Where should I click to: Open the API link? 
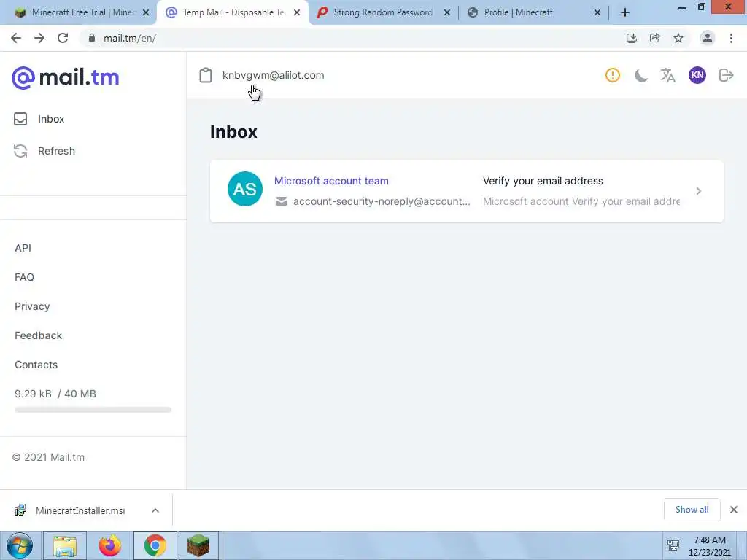coord(23,248)
